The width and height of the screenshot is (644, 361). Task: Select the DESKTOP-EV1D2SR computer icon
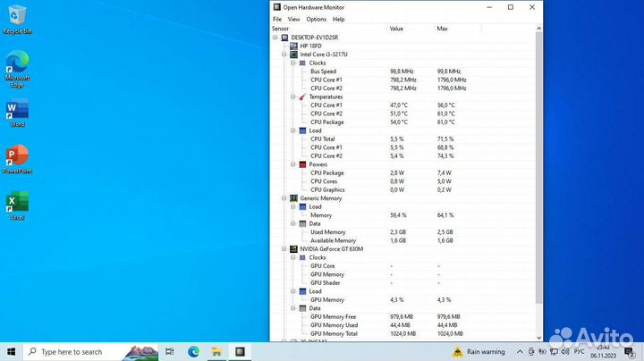(x=284, y=38)
